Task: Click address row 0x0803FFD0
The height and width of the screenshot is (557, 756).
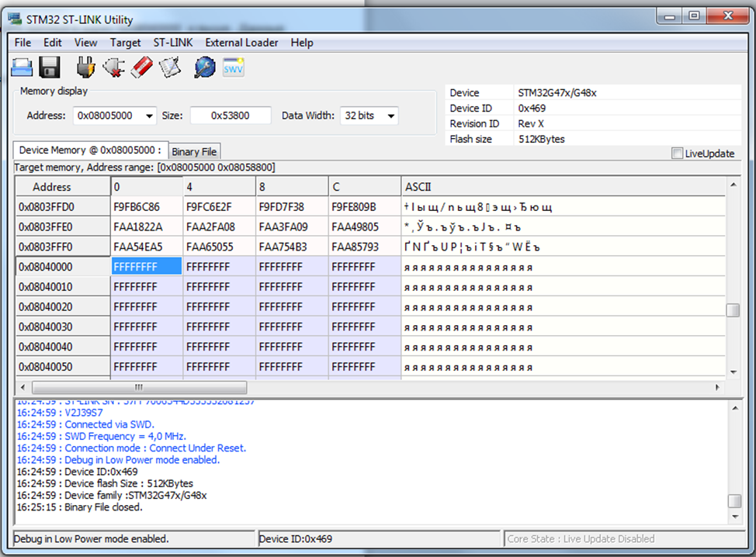Action: coord(63,206)
